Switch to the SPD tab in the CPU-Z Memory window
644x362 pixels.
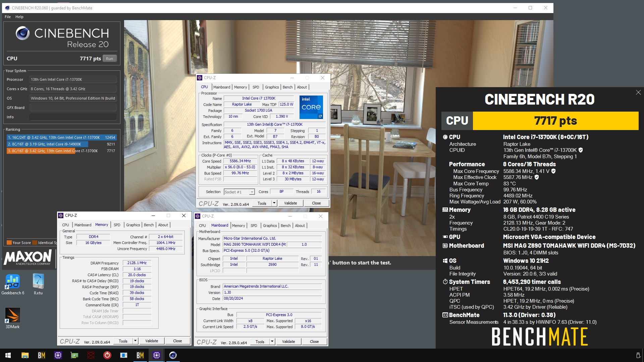[x=117, y=225]
